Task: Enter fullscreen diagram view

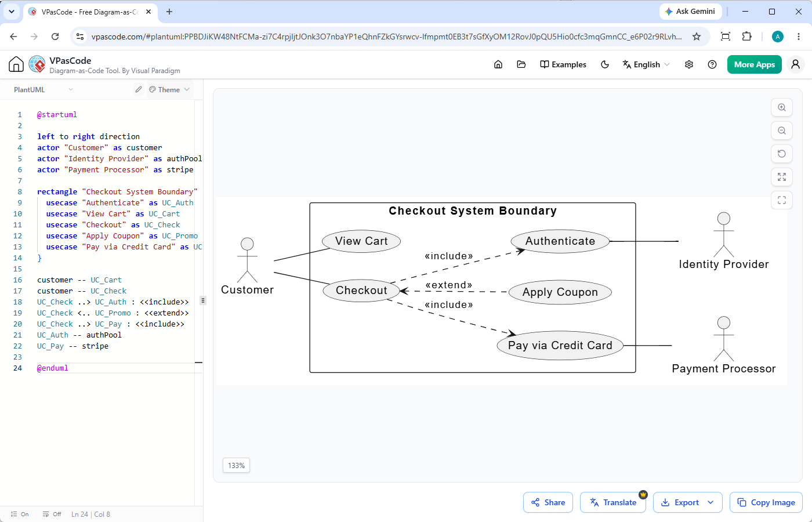Action: 782,200
